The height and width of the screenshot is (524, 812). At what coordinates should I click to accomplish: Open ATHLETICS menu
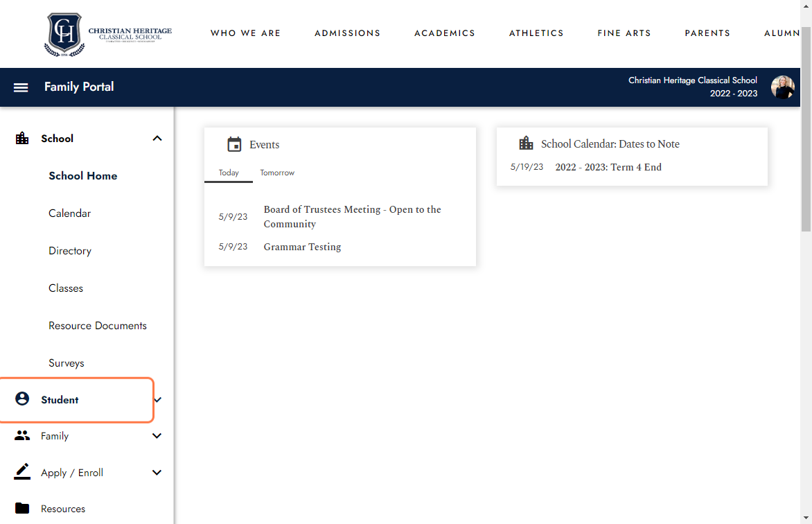click(536, 33)
